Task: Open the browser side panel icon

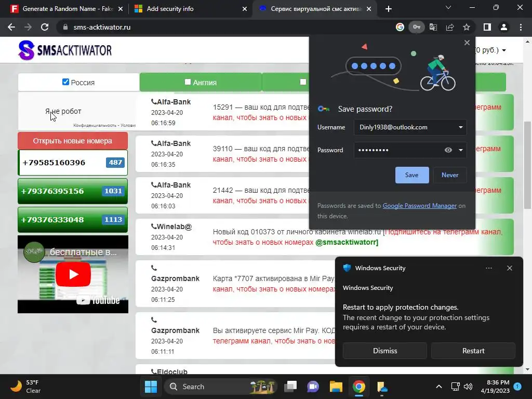Action: click(x=487, y=27)
